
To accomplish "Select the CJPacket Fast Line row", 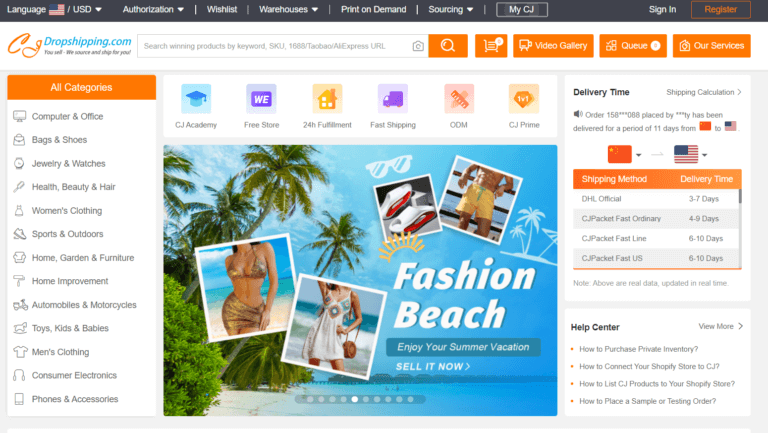I will [x=655, y=239].
